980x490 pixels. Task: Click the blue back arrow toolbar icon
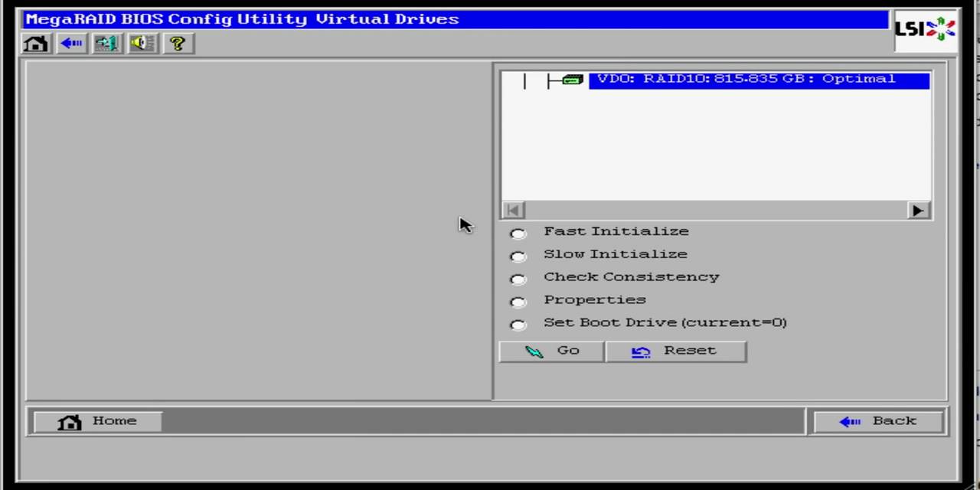point(71,44)
